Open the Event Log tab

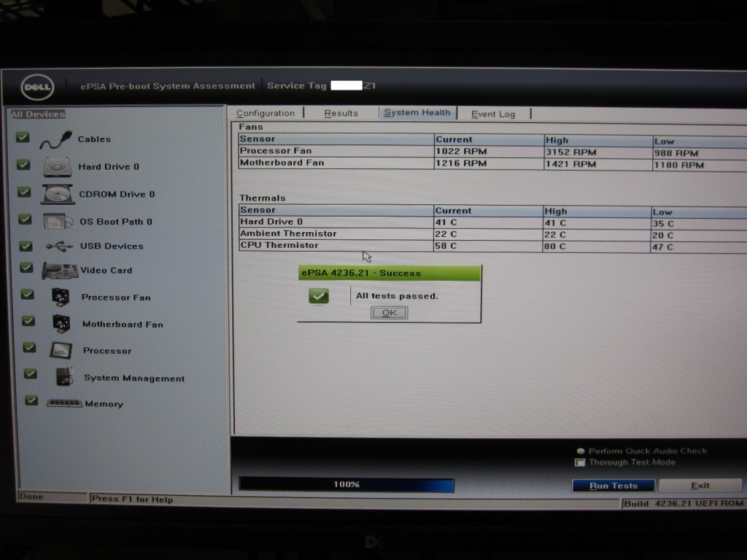click(492, 114)
